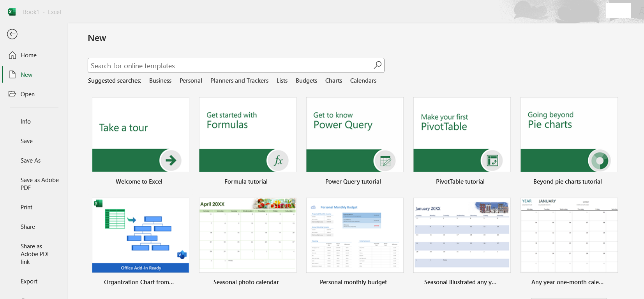This screenshot has height=299, width=644.
Task: Open Make your first PivotTable thumbnail
Action: click(x=462, y=134)
